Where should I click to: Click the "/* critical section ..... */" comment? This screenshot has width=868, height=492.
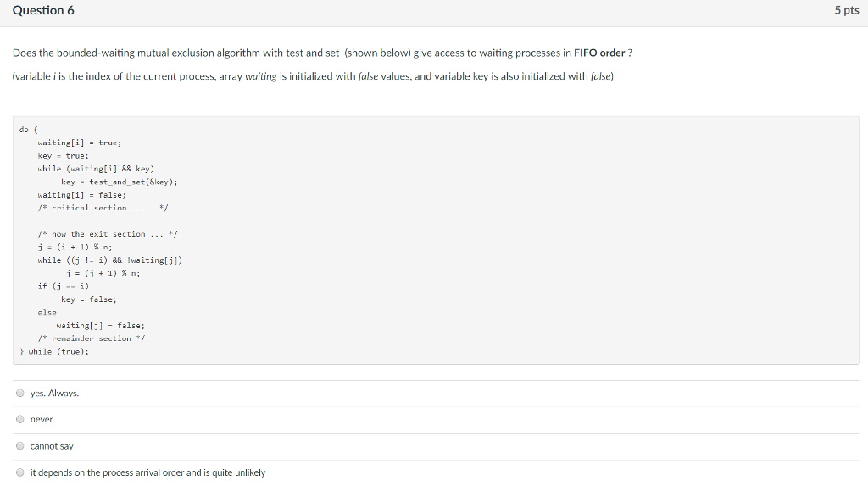point(103,208)
